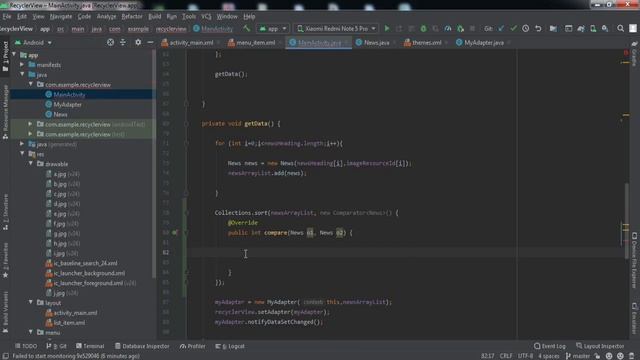Start debugging with the green bug icon
This screenshot has width=640, height=360.
click(x=423, y=29)
